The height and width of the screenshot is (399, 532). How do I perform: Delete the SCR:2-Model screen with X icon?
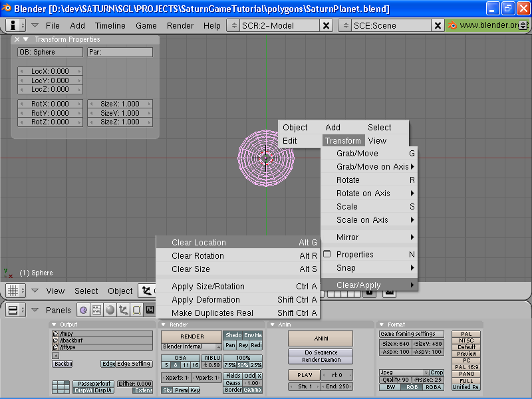coord(326,25)
